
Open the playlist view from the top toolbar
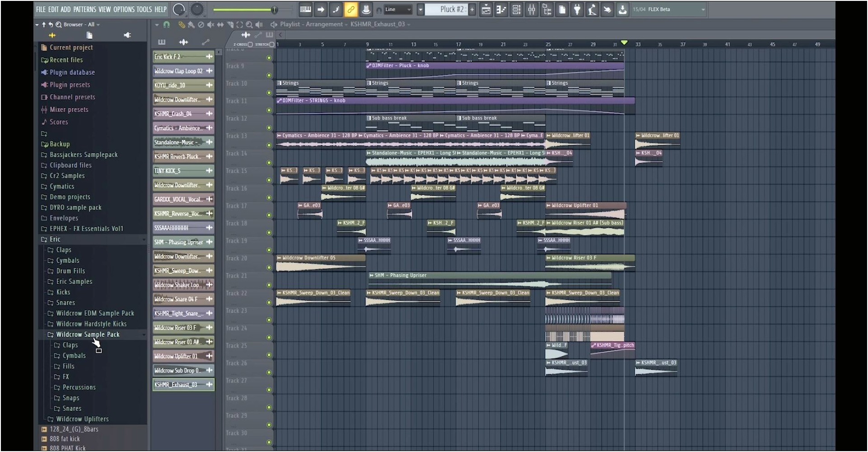(x=486, y=9)
